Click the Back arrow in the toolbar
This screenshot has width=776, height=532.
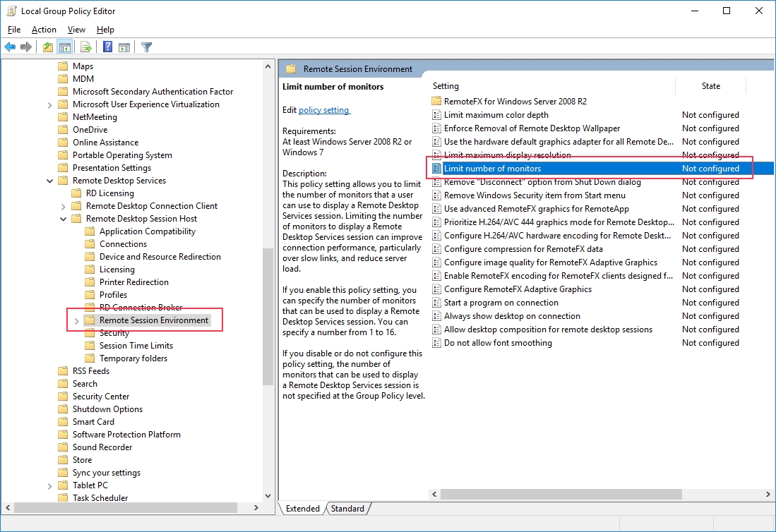[x=10, y=47]
